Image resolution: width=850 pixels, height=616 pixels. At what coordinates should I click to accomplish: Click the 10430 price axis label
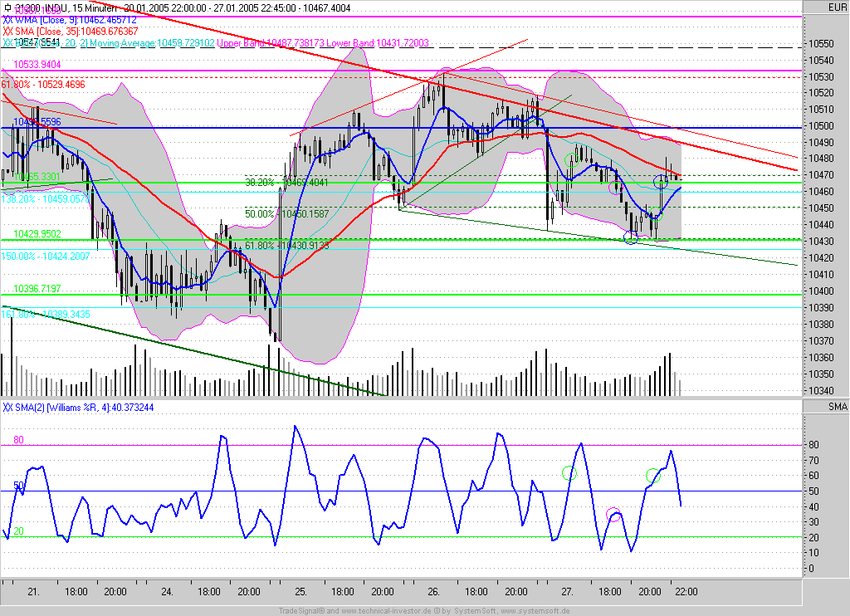click(x=821, y=242)
